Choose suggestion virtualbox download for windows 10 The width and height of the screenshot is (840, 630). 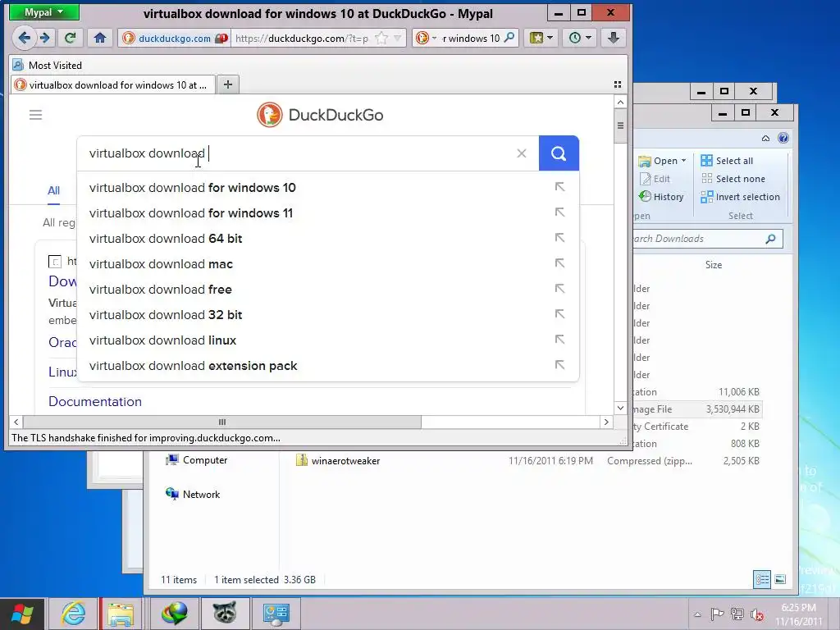[328, 188]
